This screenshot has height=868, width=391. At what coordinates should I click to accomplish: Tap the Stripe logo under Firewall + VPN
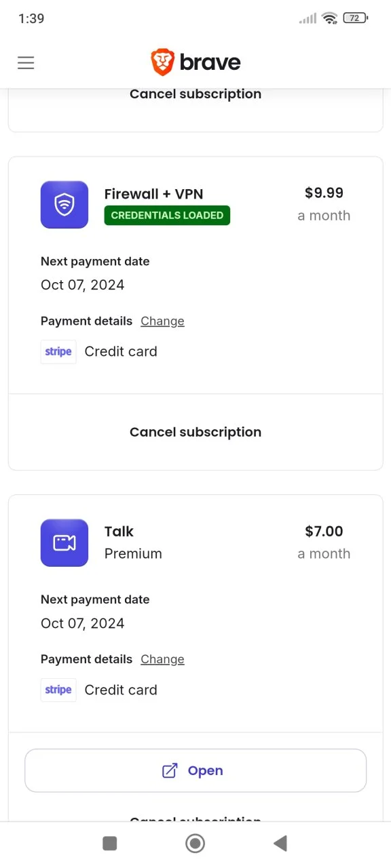pos(58,351)
